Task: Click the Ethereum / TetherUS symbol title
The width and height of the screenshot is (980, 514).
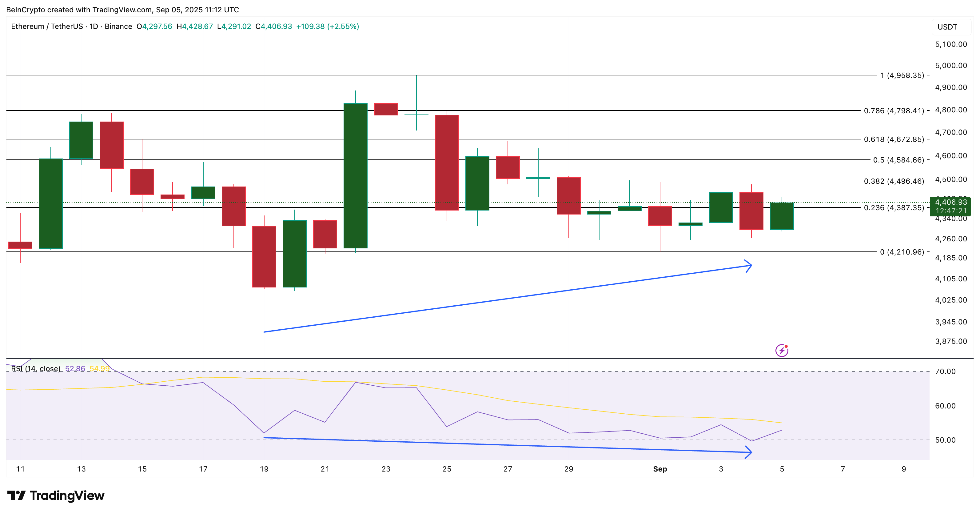Action: pyautogui.click(x=47, y=26)
